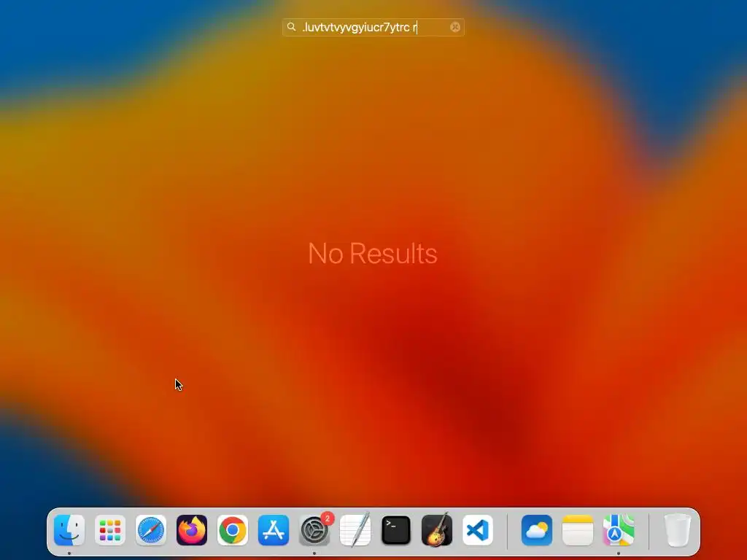
Task: Launch Google Chrome from the Dock
Action: click(233, 530)
